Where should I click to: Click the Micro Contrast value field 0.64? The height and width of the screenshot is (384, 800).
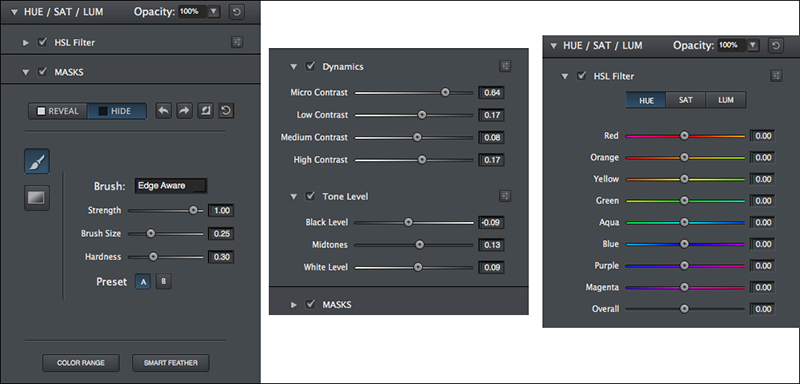491,92
